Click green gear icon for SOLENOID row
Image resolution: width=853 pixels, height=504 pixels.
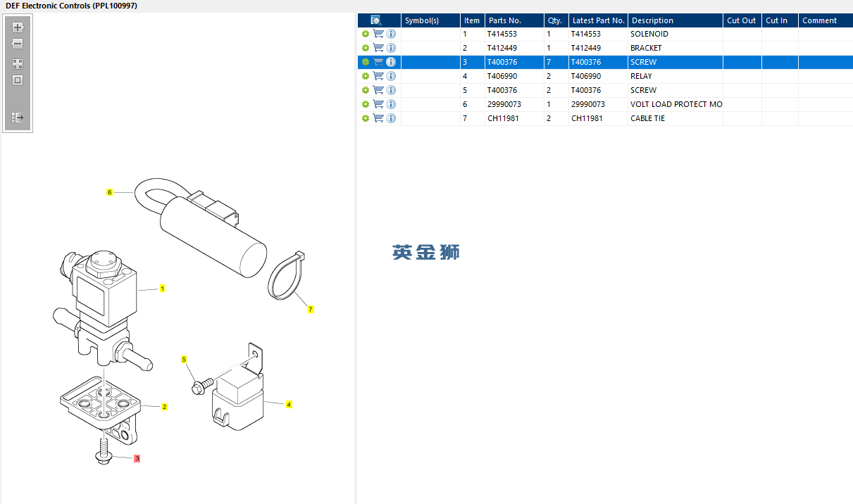366,34
